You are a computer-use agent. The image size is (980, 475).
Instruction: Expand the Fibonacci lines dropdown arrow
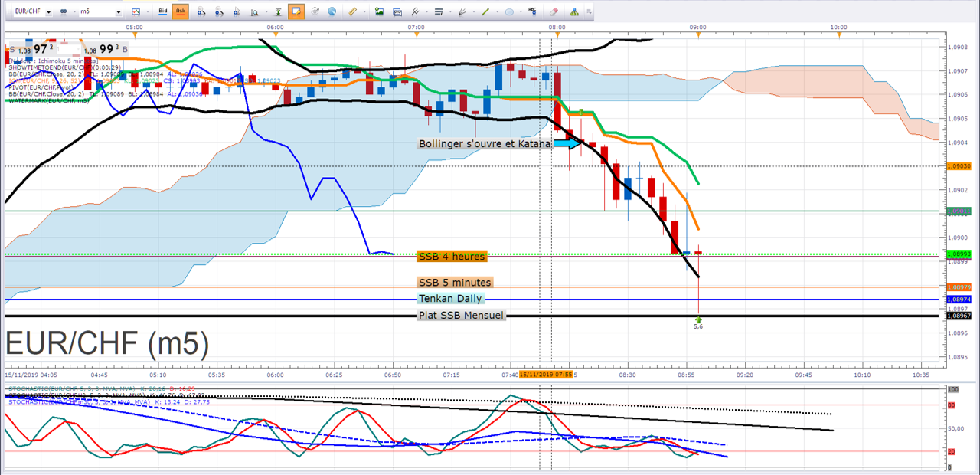click(x=450, y=11)
